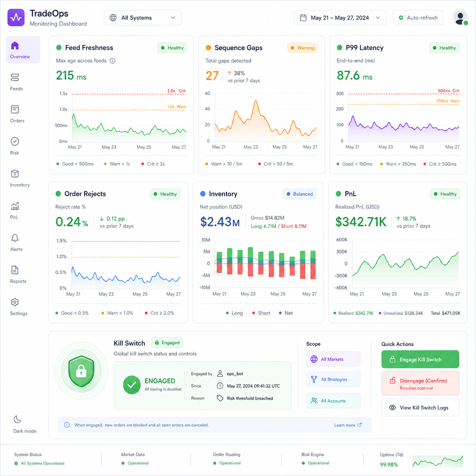
Task: Toggle Dark mode moon icon
Action: coord(17,419)
